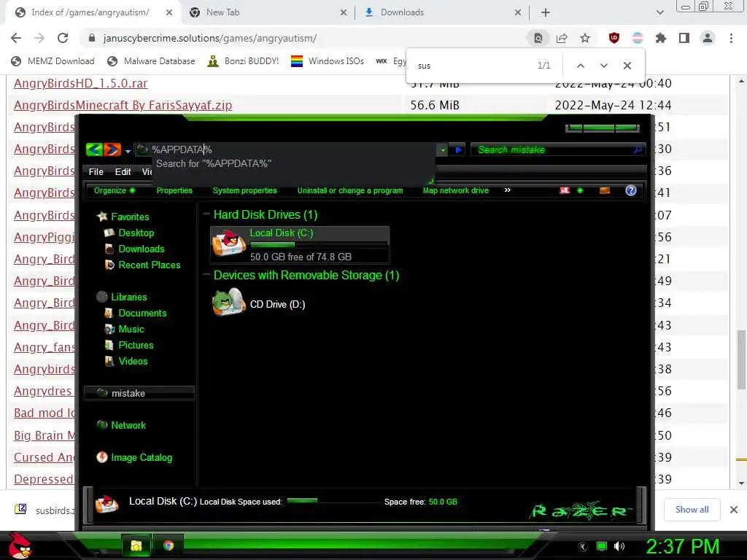
Task: Click network monitor tray icon
Action: coord(602,547)
